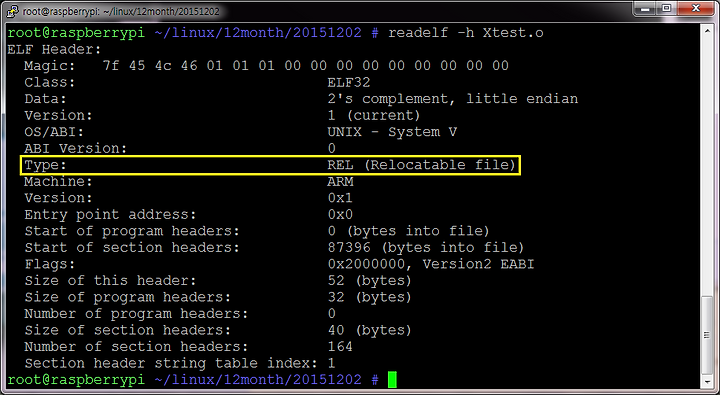
Task: Open the PuTTY icon system menu
Action: pos(13,11)
